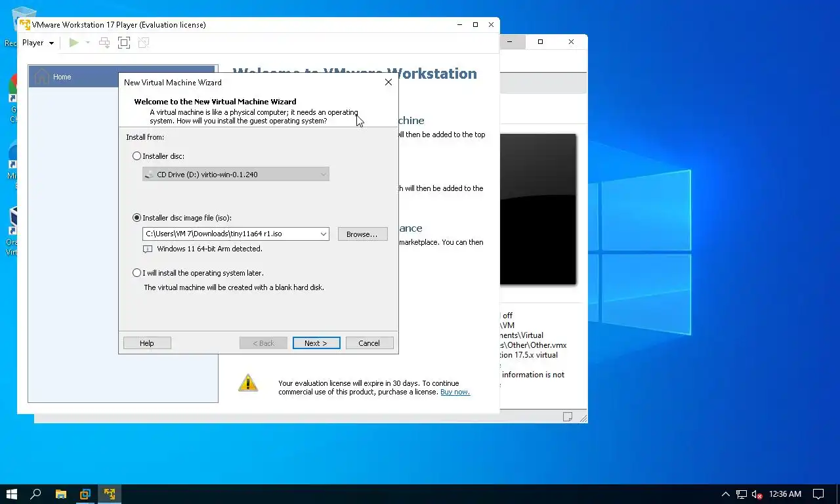Click the network tray icon
Screen dimensions: 840x504
[x=742, y=494]
